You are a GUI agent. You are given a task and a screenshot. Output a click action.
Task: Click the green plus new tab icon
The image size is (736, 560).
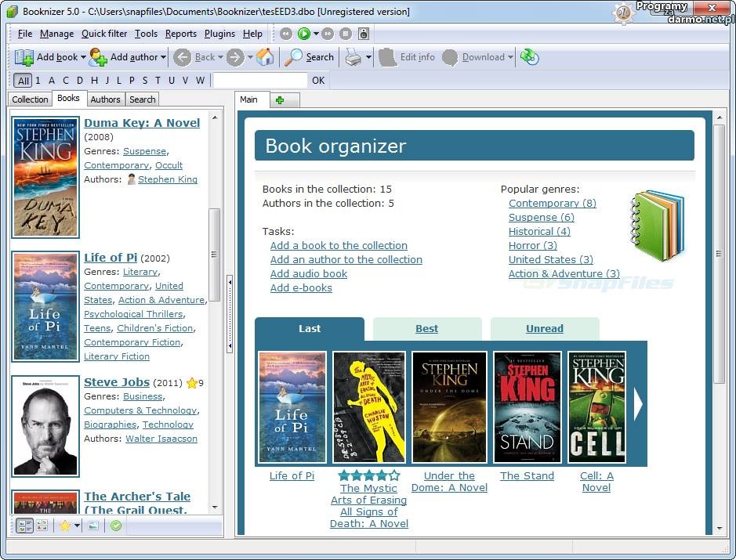(280, 100)
